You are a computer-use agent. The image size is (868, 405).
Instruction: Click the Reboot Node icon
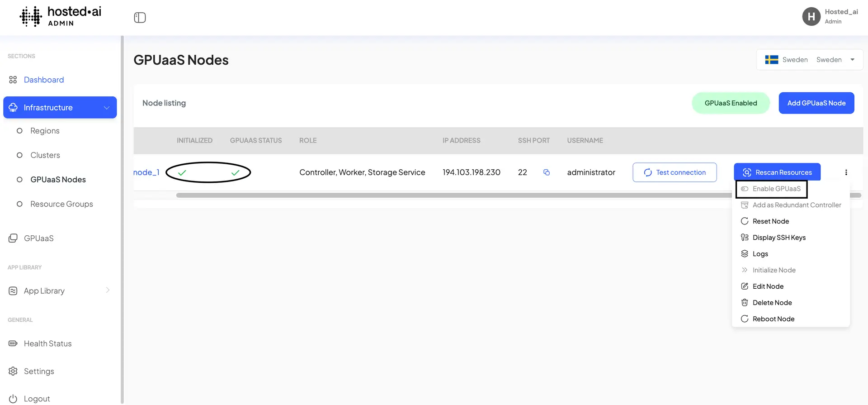[745, 319]
